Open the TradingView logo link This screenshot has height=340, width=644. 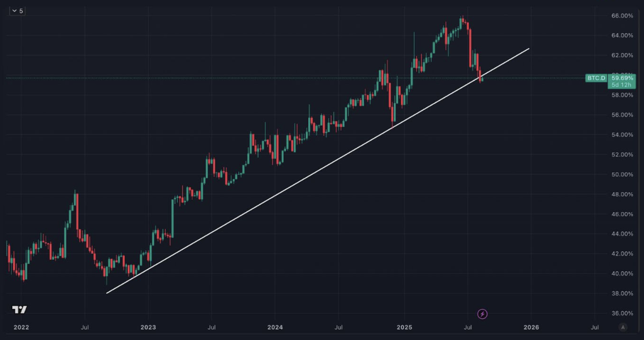19,310
